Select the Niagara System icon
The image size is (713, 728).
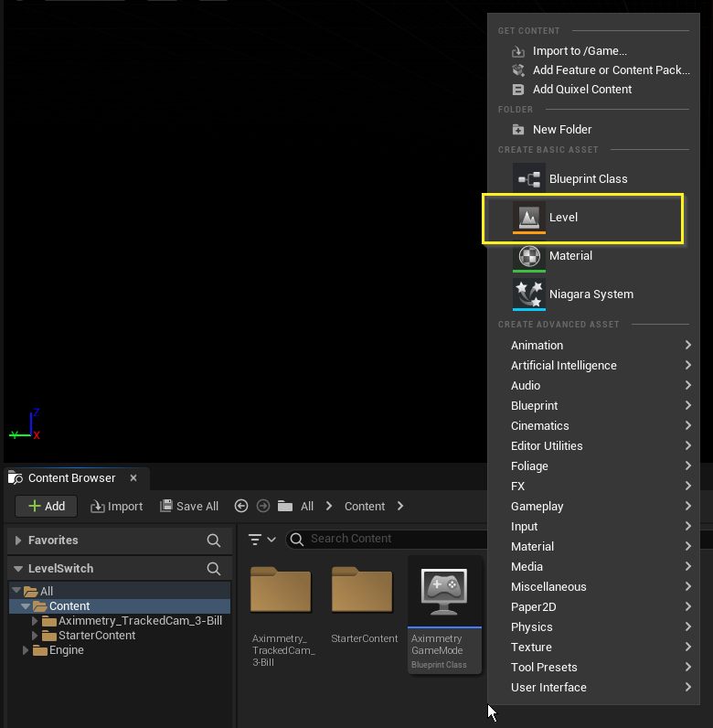coord(529,294)
